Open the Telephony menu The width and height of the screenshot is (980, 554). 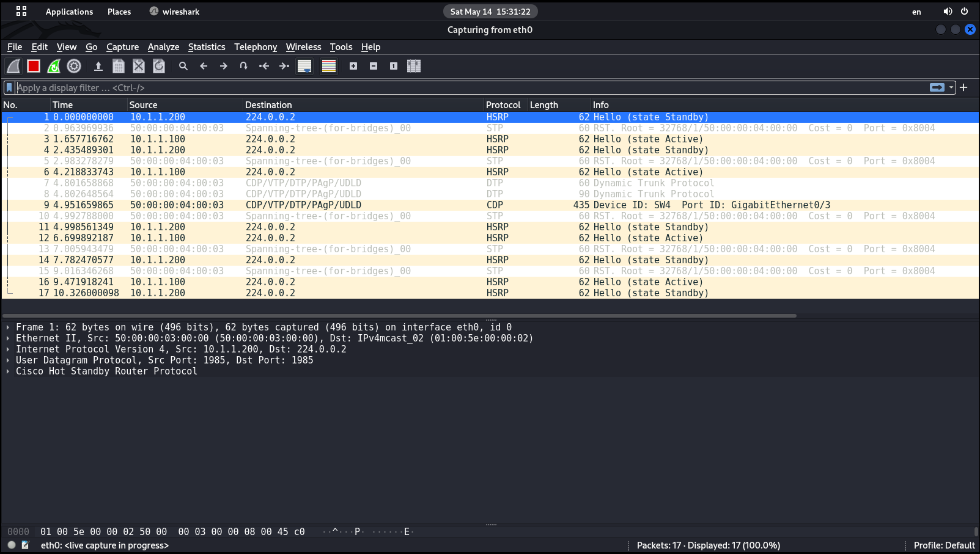pyautogui.click(x=256, y=47)
